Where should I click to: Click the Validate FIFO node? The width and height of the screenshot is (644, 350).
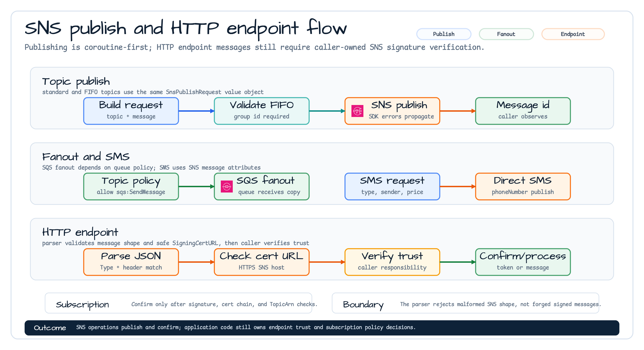coord(262,111)
